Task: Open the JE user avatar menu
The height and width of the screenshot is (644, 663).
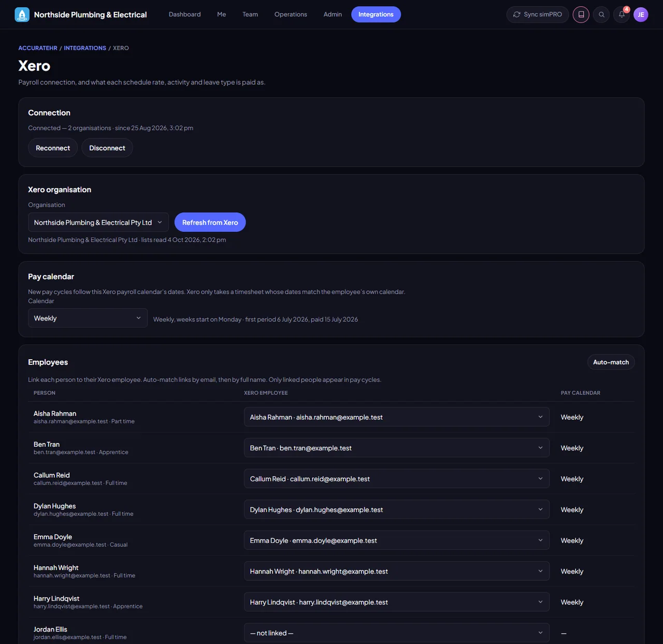Action: [x=641, y=14]
